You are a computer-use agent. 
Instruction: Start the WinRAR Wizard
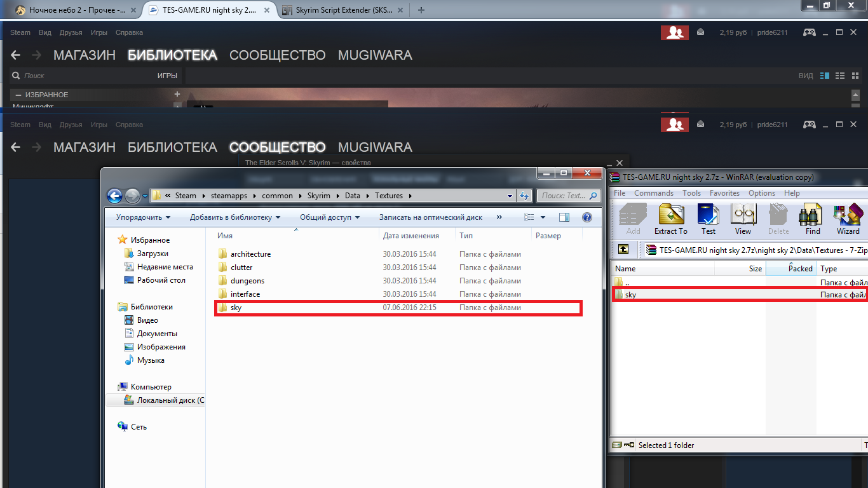tap(848, 219)
